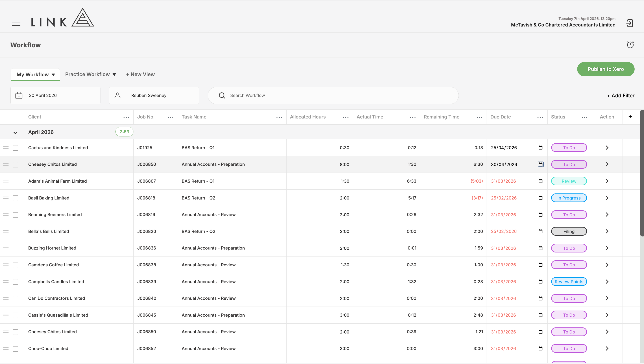
Task: Select Adam's Animal Farm Limited checkbox
Action: click(x=15, y=181)
